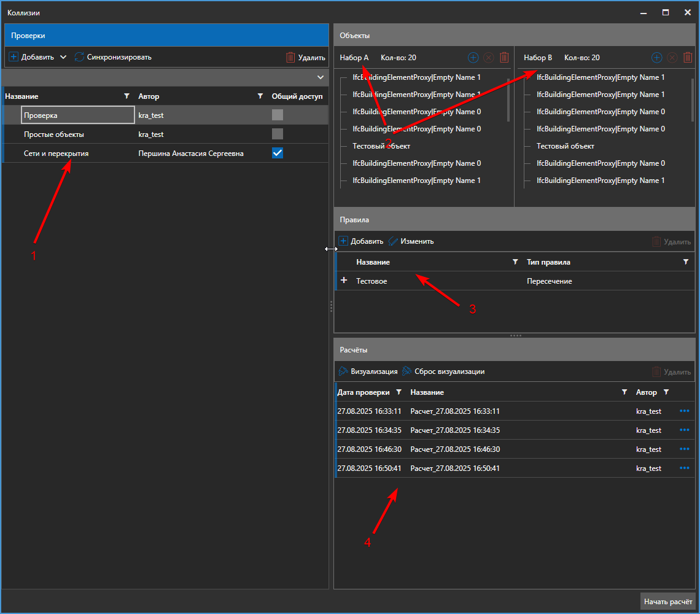
Task: Click the trash icon for Набор B
Action: pyautogui.click(x=688, y=58)
